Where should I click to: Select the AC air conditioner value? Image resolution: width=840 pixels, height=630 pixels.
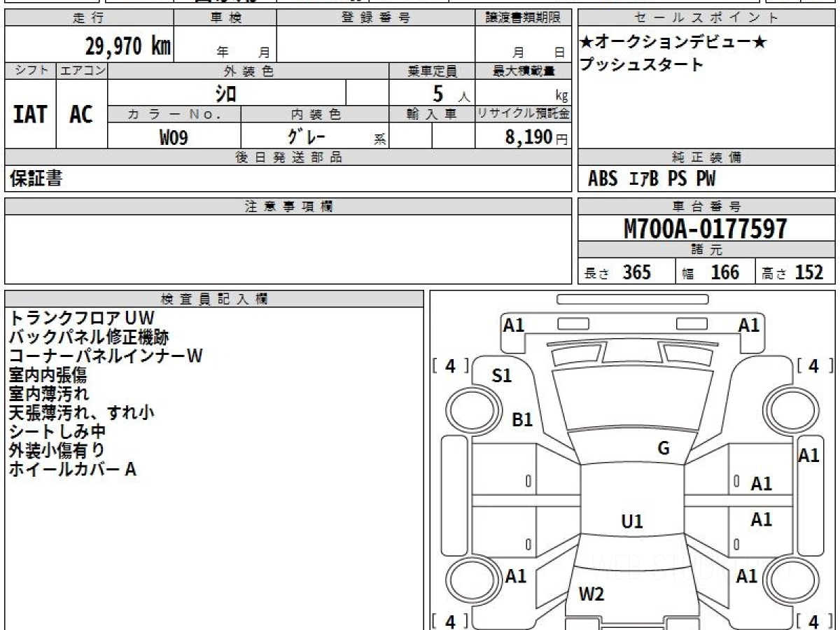pyautogui.click(x=81, y=115)
